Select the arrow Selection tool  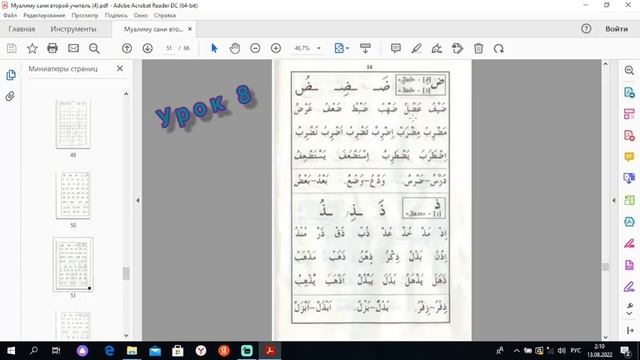214,48
